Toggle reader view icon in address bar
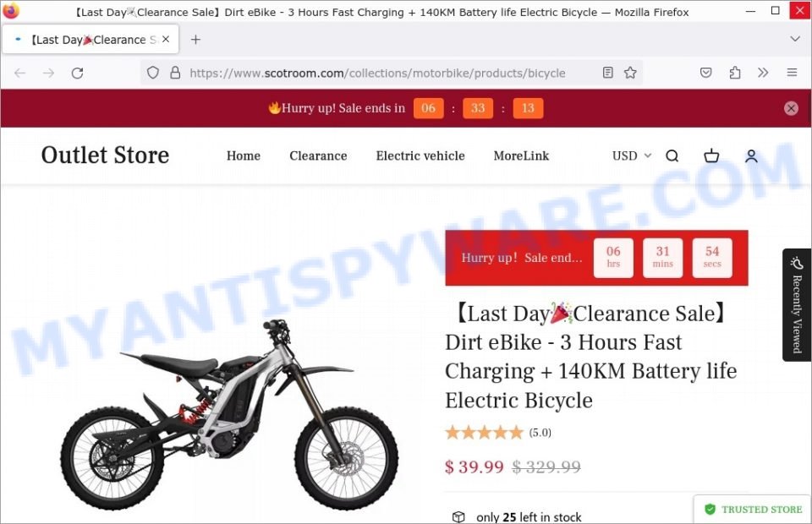Viewport: 812px width, 524px height. (608, 73)
